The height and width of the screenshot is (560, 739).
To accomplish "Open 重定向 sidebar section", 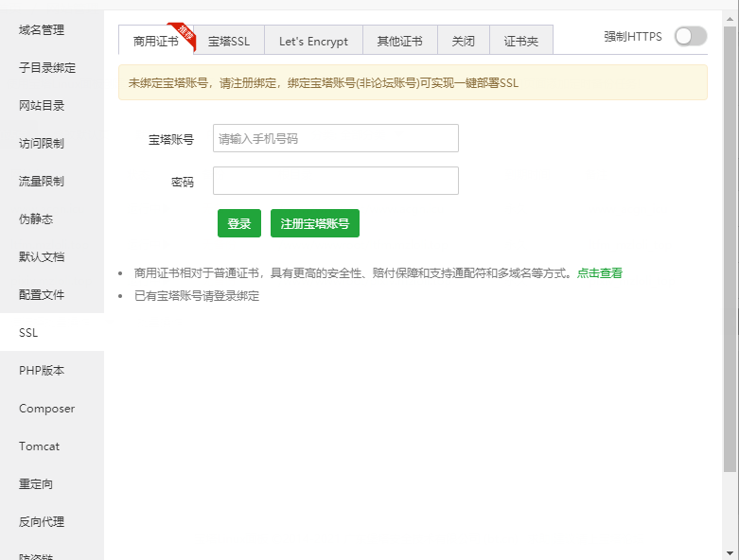I will pos(52,484).
